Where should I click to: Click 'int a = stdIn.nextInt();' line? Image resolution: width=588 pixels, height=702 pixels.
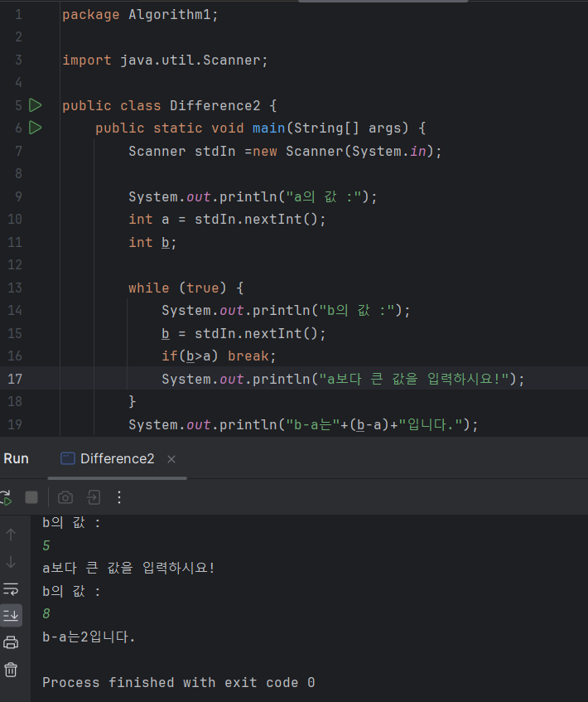point(227,220)
